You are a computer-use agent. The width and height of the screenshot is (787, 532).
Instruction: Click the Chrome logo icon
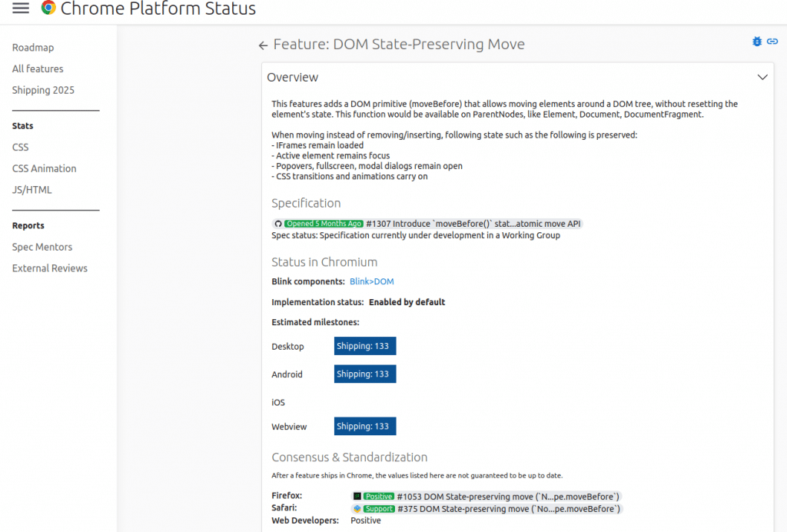pyautogui.click(x=48, y=8)
